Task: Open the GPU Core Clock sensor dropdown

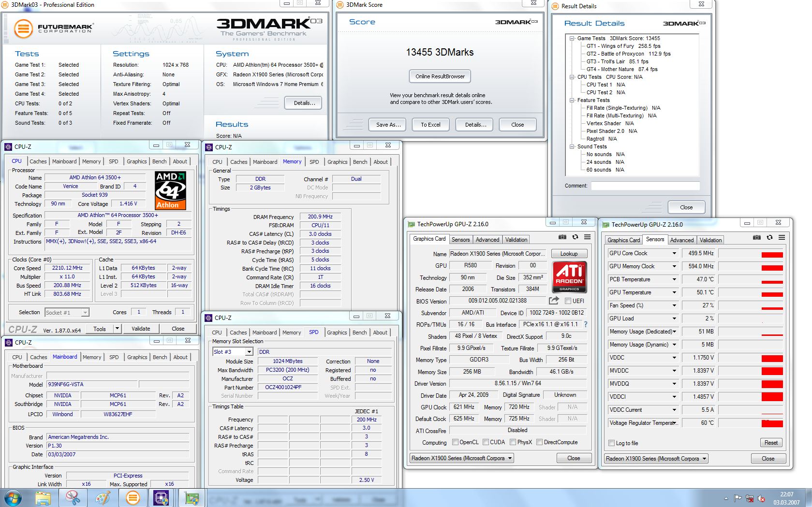Action: pyautogui.click(x=674, y=253)
